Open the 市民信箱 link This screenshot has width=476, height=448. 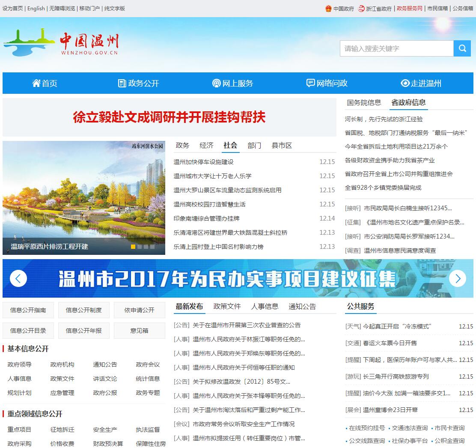[x=437, y=9]
